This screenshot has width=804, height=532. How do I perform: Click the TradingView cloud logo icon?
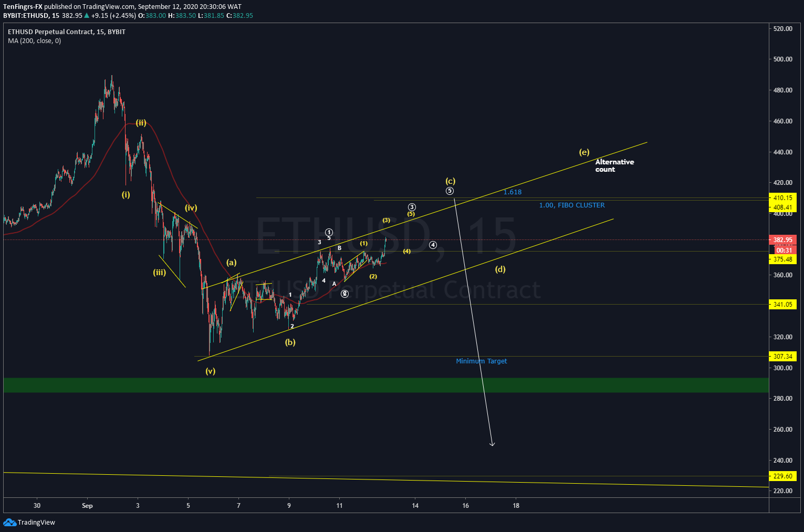click(10, 522)
